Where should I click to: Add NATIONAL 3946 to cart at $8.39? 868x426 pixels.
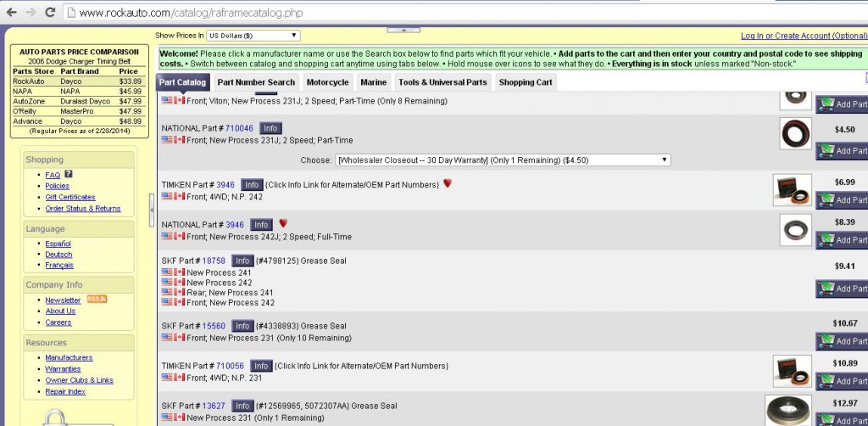842,239
